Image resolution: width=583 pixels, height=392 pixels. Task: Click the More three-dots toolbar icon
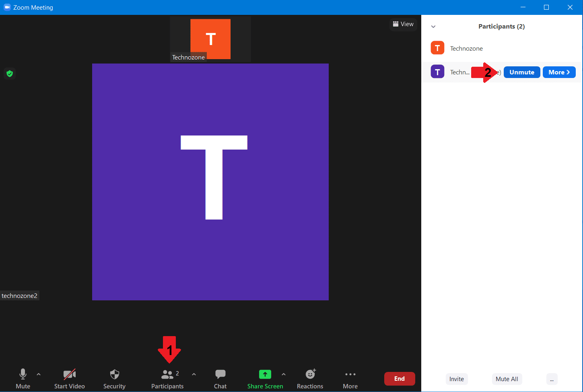pos(350,375)
